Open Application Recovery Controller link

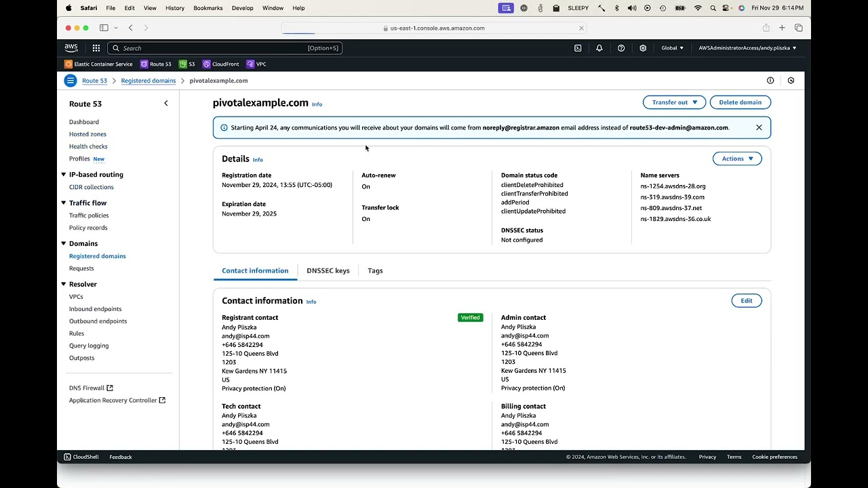click(117, 401)
